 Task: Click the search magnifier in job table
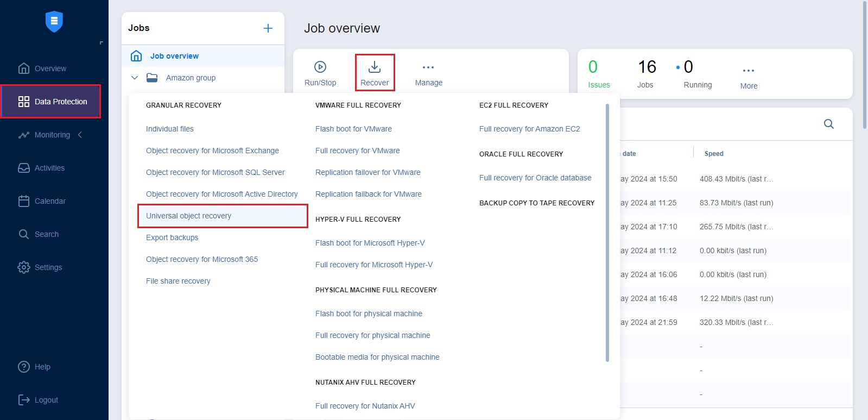[x=828, y=124]
